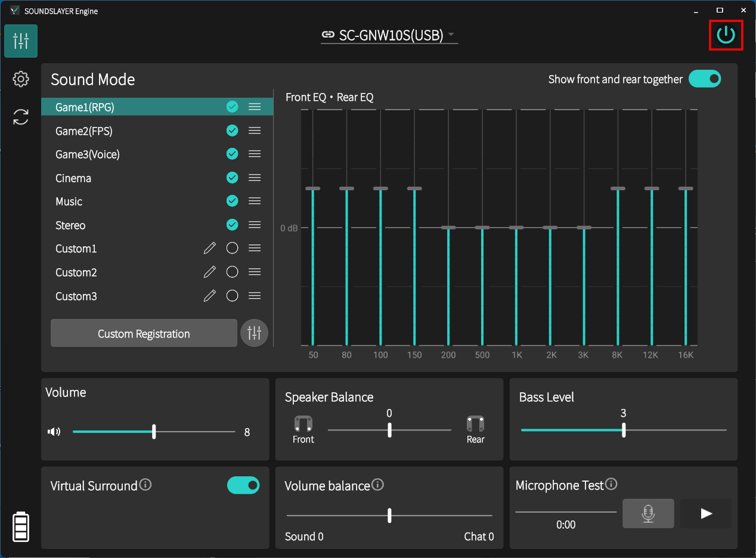Click the pencil edit icon for Custom1
The height and width of the screenshot is (558, 756).
(209, 249)
